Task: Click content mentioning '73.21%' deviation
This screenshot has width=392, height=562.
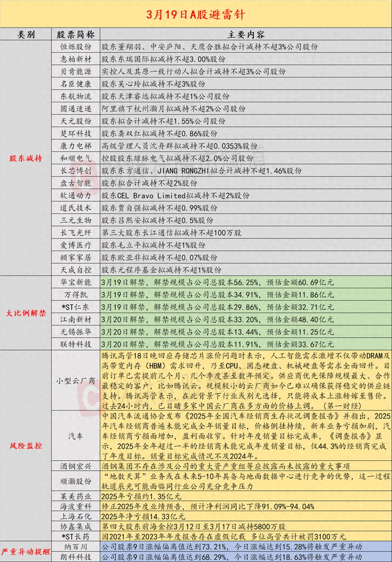Action: [x=232, y=547]
